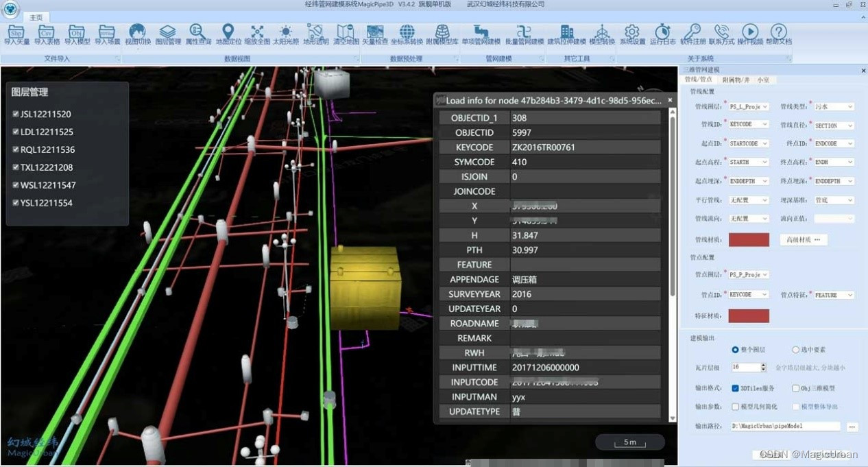868x467 pixels.
Task: Open the 坐标系转换 coordinate conversion tool
Action: [x=407, y=32]
